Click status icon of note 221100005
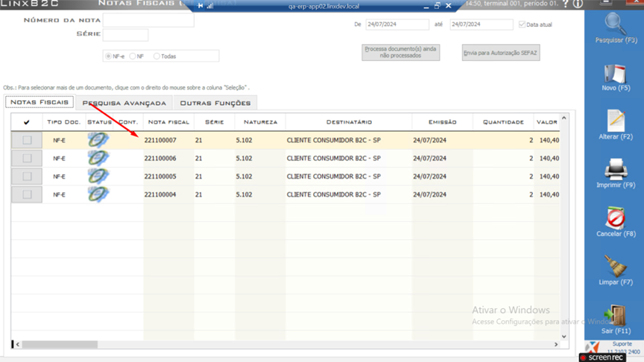Image resolution: width=644 pixels, height=362 pixels. 98,176
